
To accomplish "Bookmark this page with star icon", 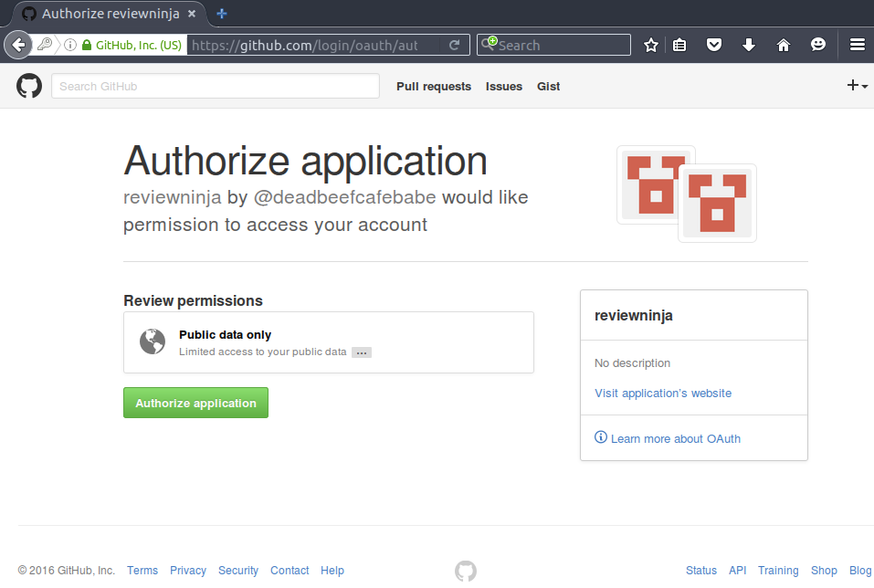I will pos(650,45).
